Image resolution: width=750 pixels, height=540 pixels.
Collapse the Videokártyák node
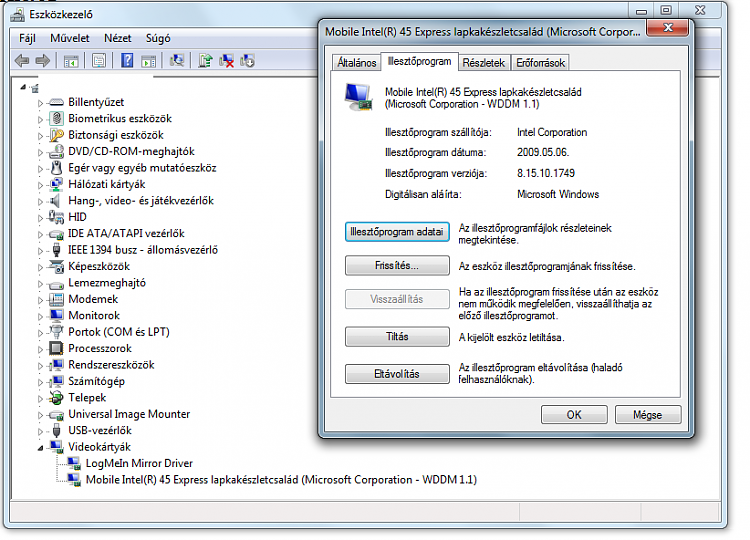tap(41, 448)
